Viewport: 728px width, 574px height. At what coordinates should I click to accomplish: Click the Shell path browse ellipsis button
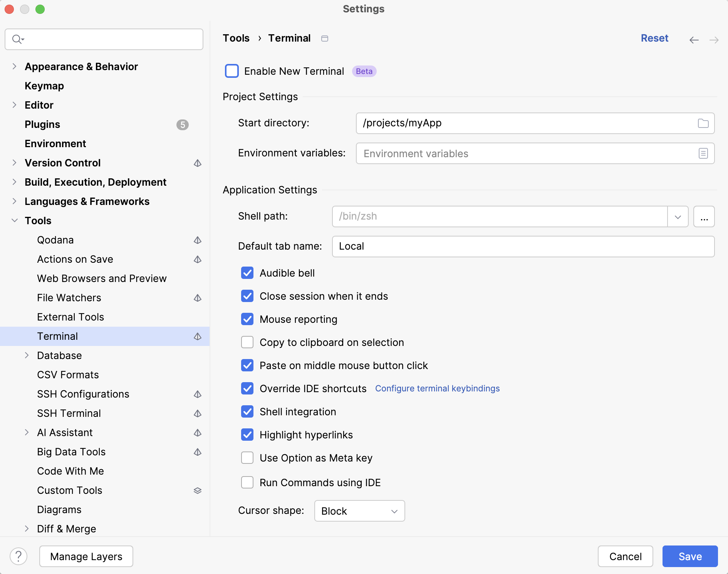pos(704,217)
